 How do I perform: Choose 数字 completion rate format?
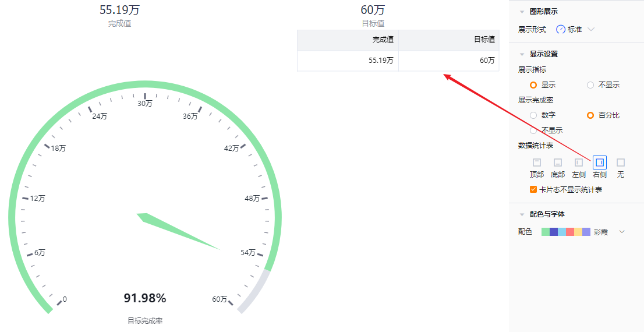pyautogui.click(x=533, y=115)
